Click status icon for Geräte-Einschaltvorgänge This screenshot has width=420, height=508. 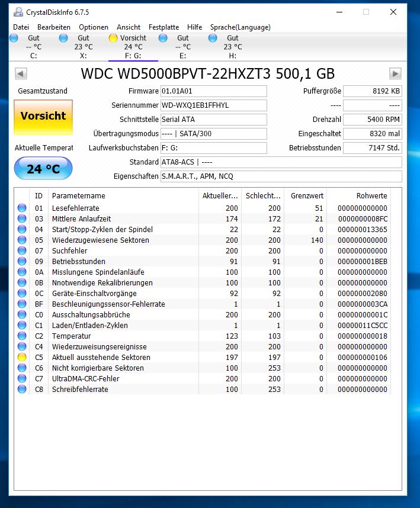tap(22, 294)
